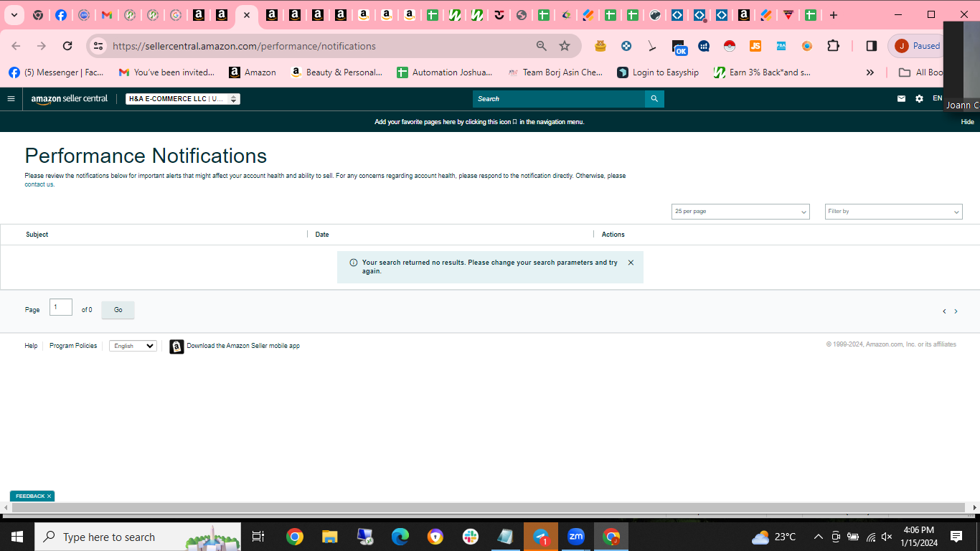The image size is (980, 551).
Task: Switch to the Gmail tab
Action: point(107,15)
